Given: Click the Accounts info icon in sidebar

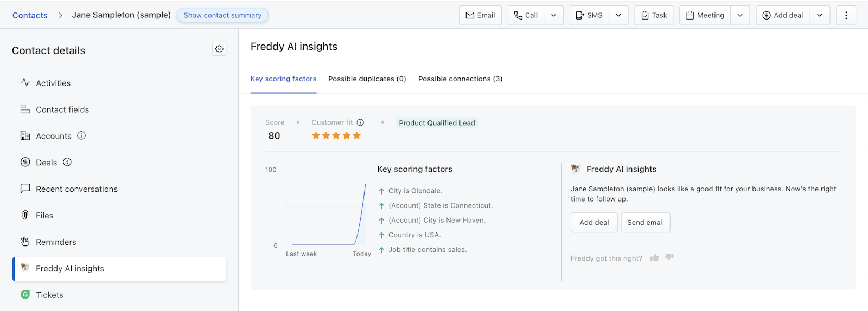Looking at the screenshot, I should point(81,135).
